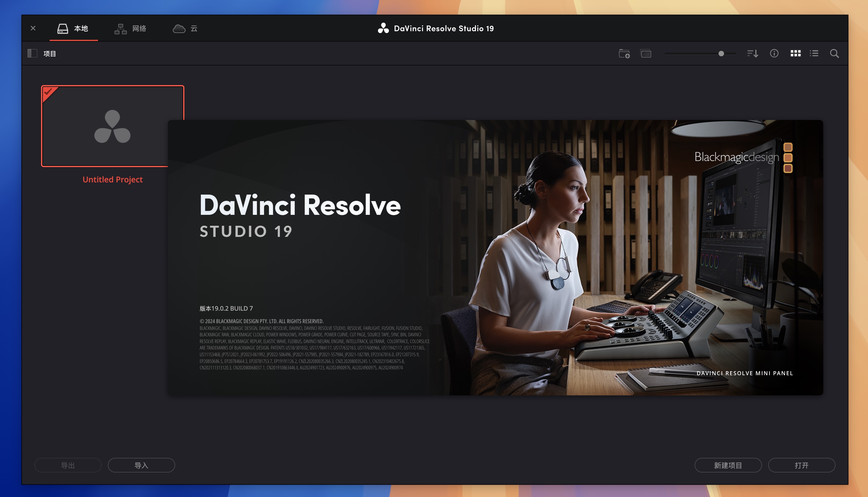Click the fullscreen project icon
This screenshot has height=497, width=868.
pos(646,53)
